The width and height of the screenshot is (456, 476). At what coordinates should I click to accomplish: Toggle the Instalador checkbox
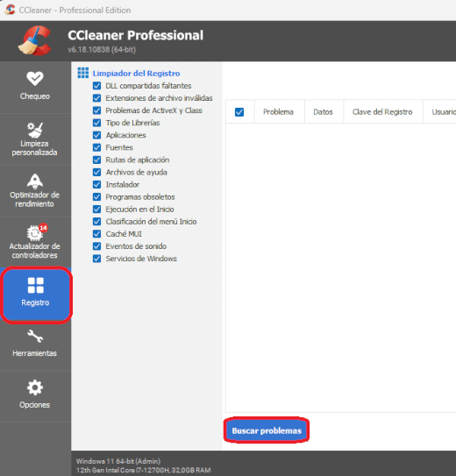tap(96, 185)
